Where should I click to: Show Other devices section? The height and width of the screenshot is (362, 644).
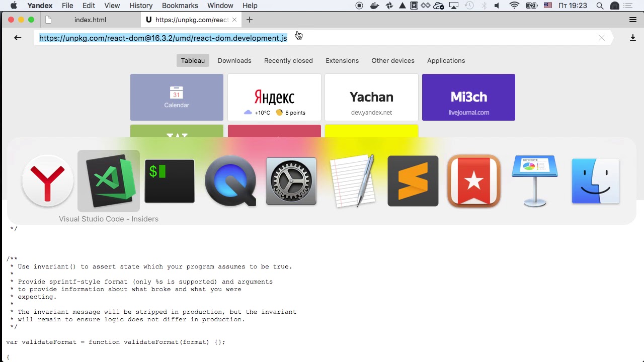point(393,60)
